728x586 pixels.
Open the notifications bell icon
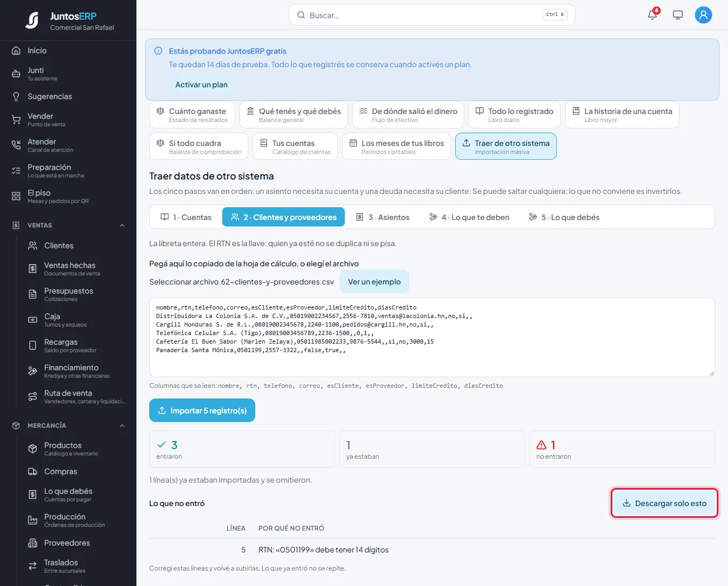pos(652,15)
